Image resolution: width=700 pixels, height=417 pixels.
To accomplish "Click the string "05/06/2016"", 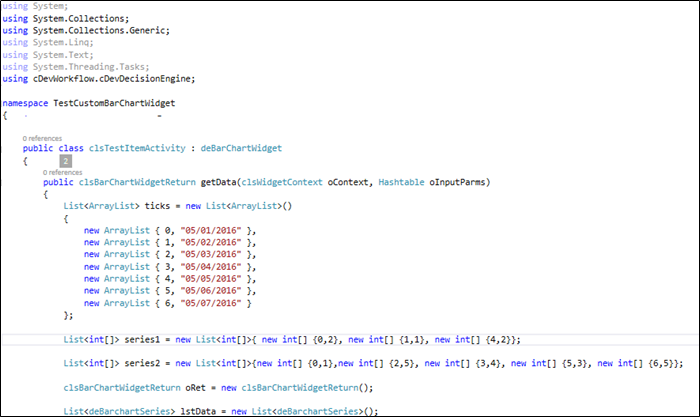I will click(211, 291).
